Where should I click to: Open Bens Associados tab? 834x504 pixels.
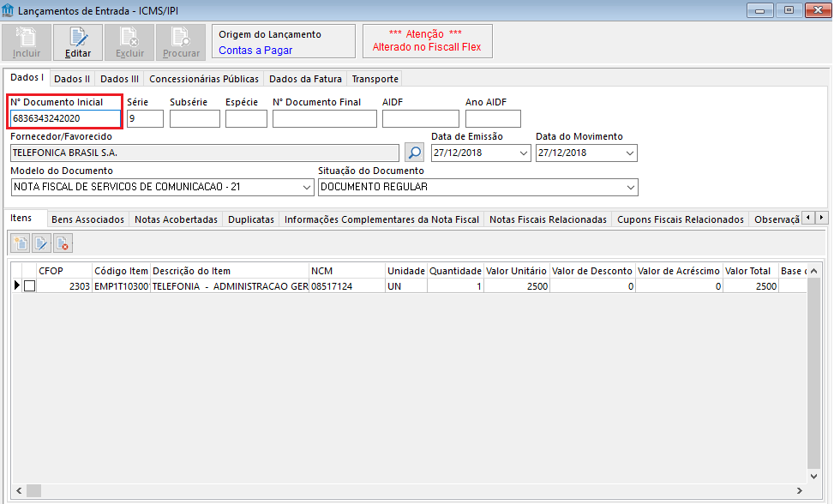pyautogui.click(x=87, y=219)
